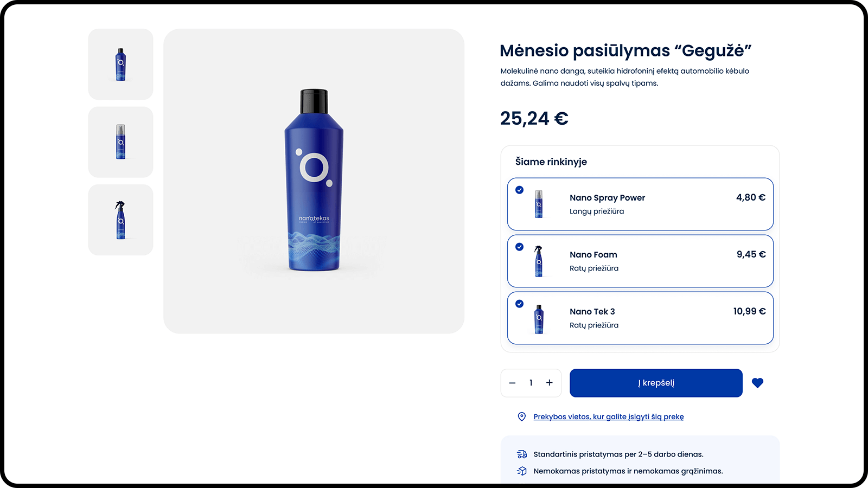The width and height of the screenshot is (868, 488).
Task: Select the second spray can thumbnail
Action: point(120,142)
